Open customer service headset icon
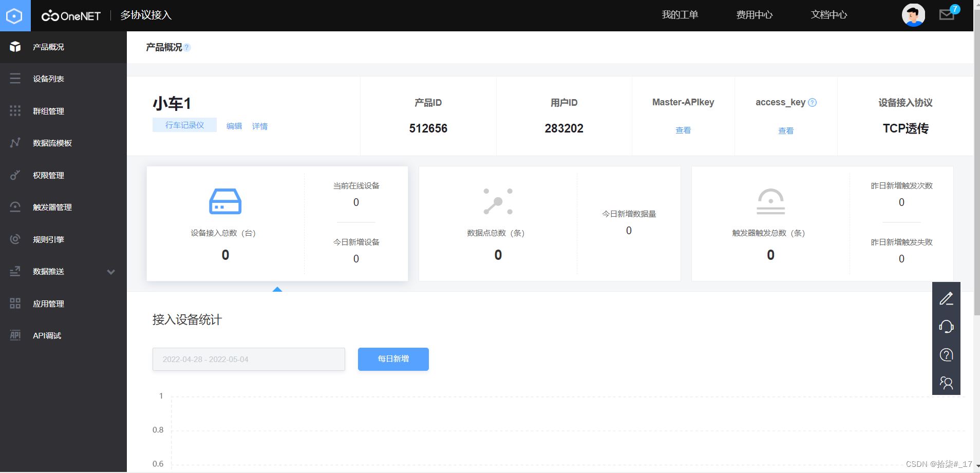Viewport: 980px width, 473px height. coord(946,327)
